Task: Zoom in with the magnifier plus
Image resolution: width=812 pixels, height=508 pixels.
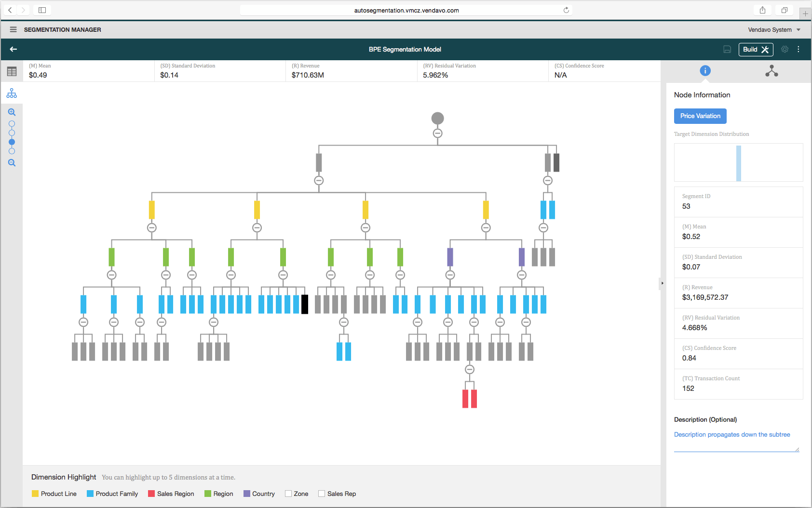Action: click(12, 112)
